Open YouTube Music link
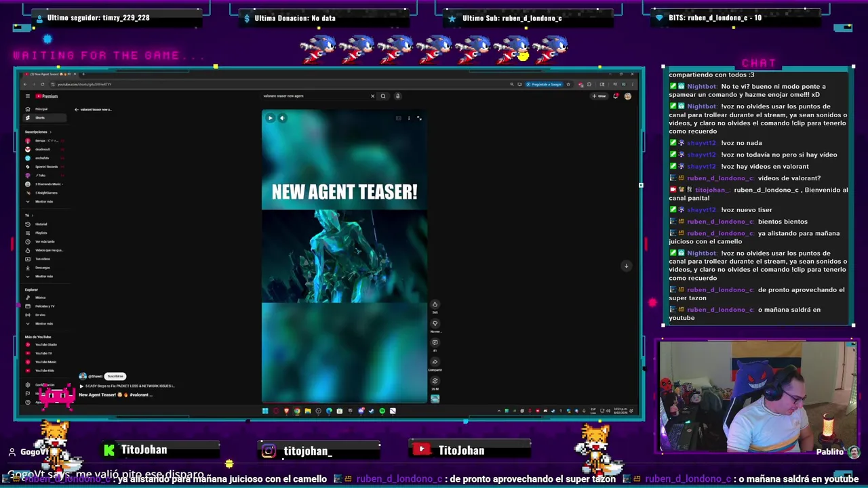 click(x=45, y=362)
